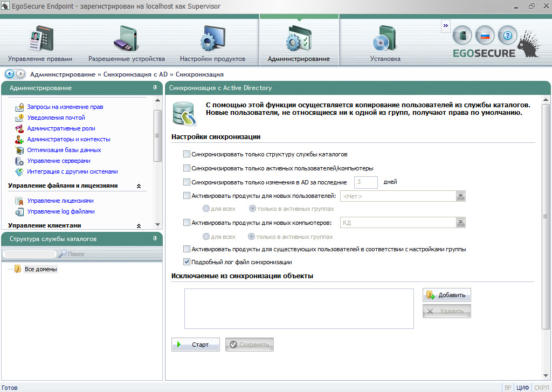The height and width of the screenshot is (392, 552).
Task: Collapse Управление файлами и лицензиями section
Action: pos(139,186)
